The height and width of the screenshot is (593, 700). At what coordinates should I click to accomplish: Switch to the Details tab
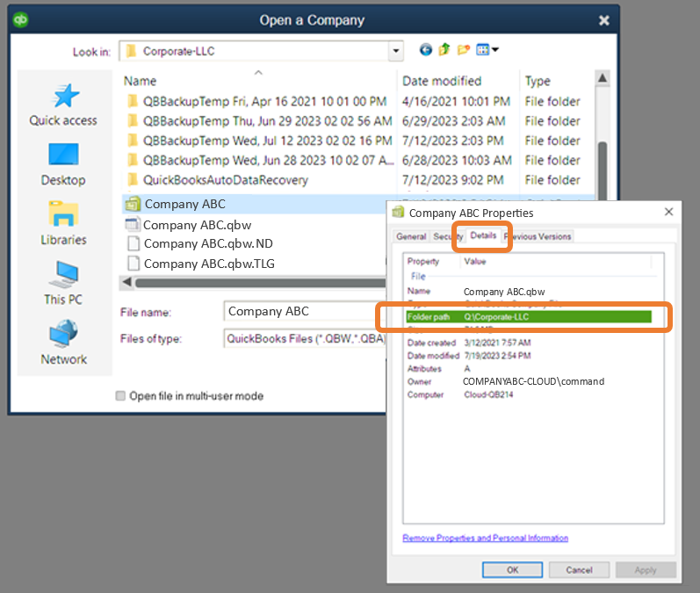click(x=483, y=235)
